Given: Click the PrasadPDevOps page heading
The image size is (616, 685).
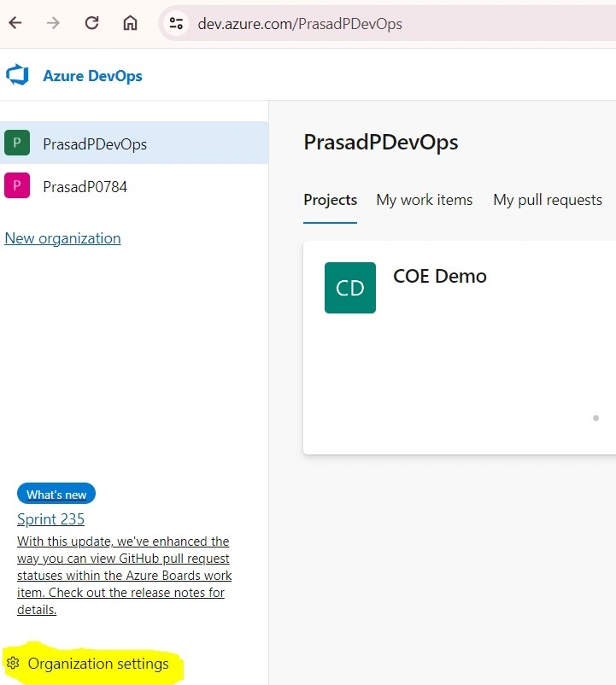Looking at the screenshot, I should pyautogui.click(x=381, y=143).
